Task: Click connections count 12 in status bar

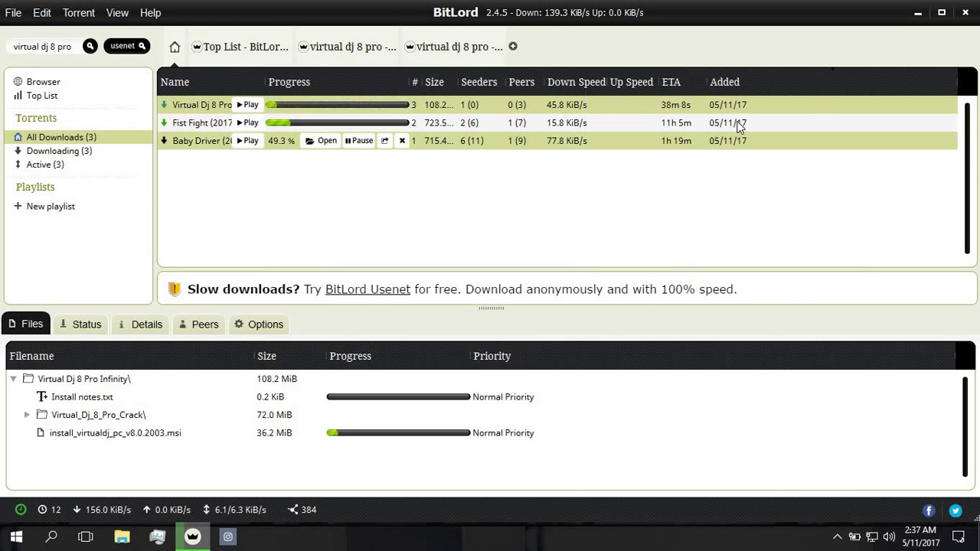Action: (x=50, y=510)
